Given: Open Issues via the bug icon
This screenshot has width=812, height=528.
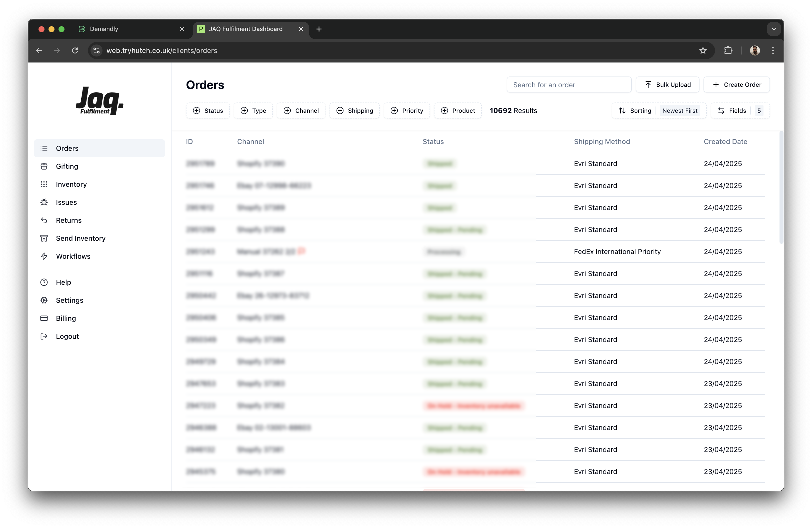Looking at the screenshot, I should pos(44,202).
